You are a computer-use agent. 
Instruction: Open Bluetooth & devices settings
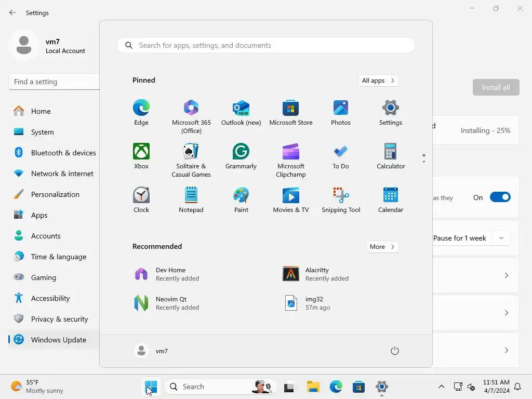54,153
